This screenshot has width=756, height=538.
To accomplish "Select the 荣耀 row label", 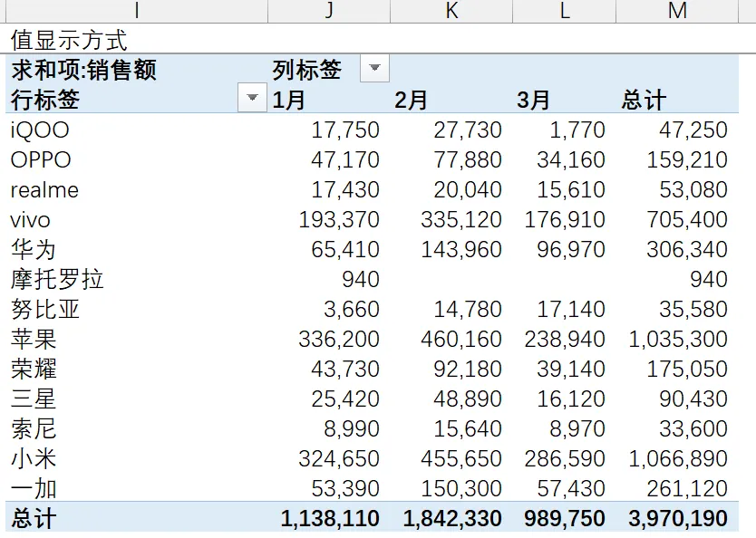I will [x=34, y=369].
